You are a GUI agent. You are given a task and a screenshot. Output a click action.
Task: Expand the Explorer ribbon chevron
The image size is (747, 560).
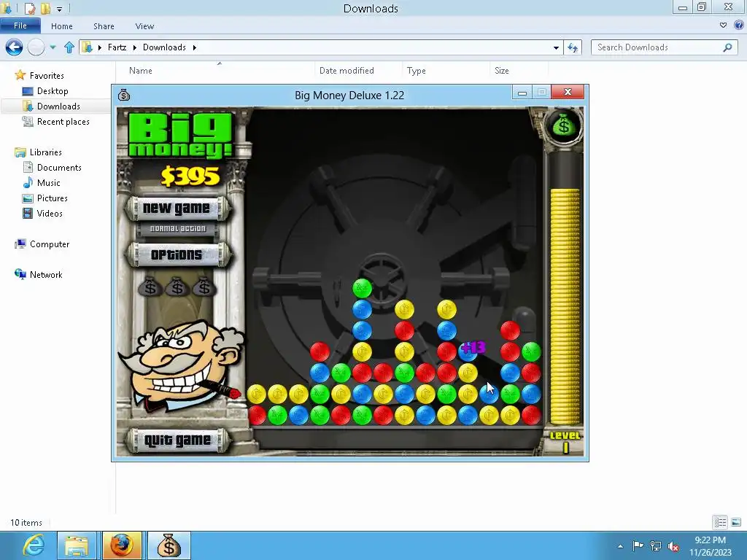point(723,26)
